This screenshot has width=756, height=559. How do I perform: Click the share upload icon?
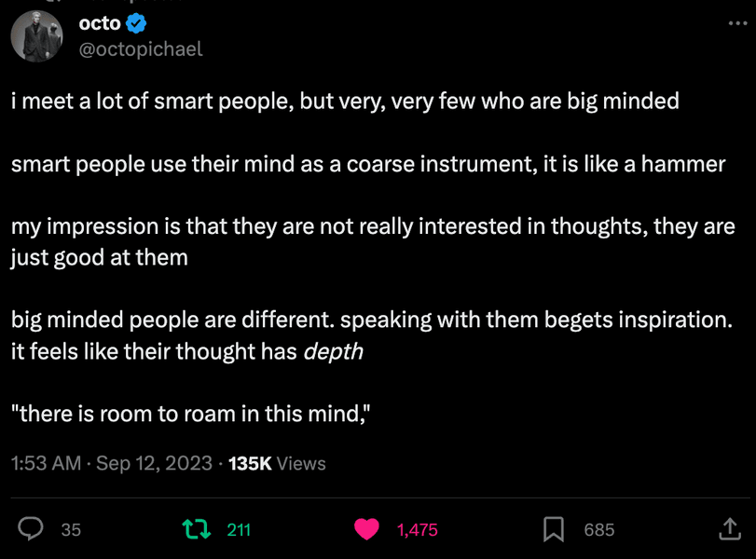[729, 529]
